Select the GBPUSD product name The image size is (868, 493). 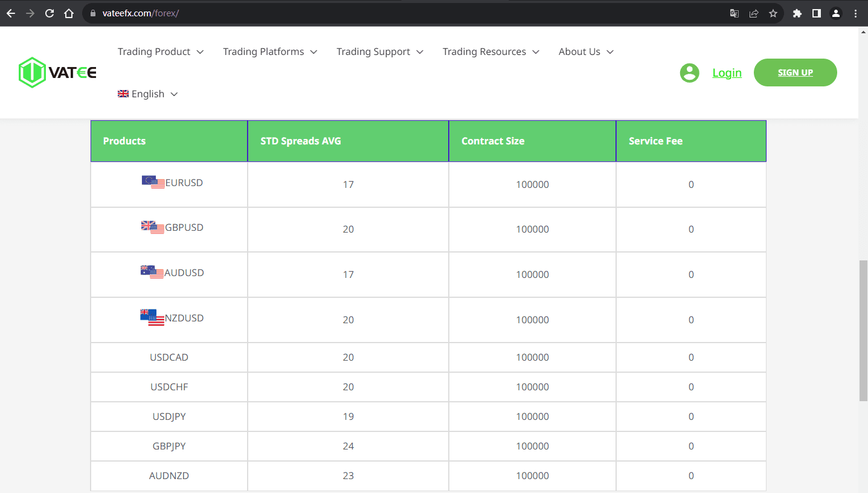pos(184,228)
